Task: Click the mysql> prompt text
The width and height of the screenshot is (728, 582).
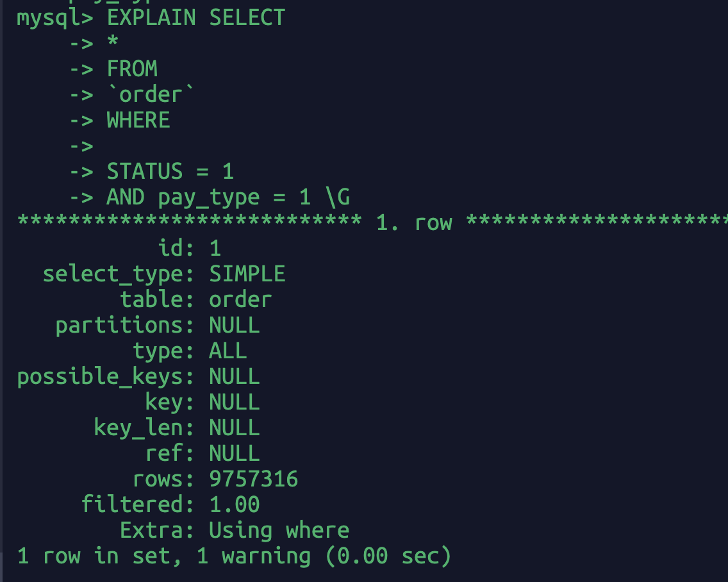Action: click(x=54, y=19)
